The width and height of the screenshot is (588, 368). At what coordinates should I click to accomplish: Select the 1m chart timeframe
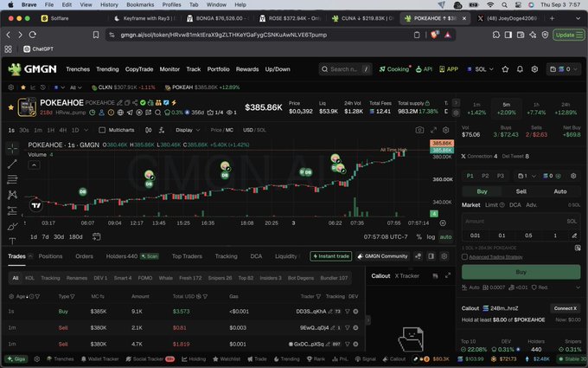38,130
